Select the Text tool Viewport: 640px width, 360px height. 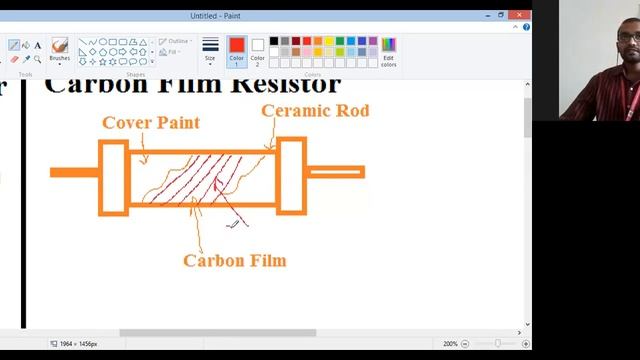[38, 45]
